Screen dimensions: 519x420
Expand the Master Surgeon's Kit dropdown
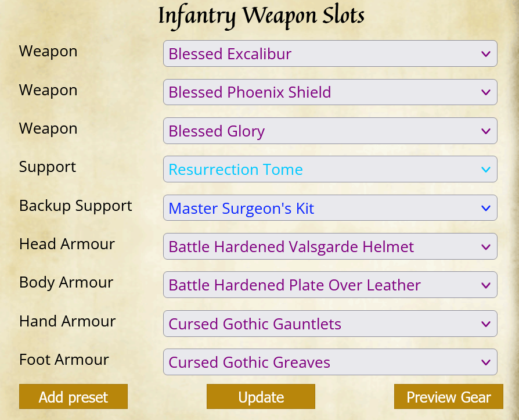[330, 208]
